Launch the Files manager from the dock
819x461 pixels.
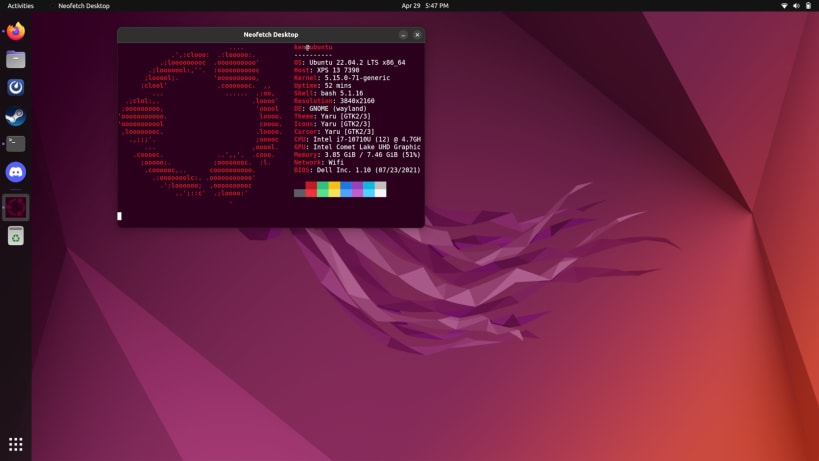16,60
